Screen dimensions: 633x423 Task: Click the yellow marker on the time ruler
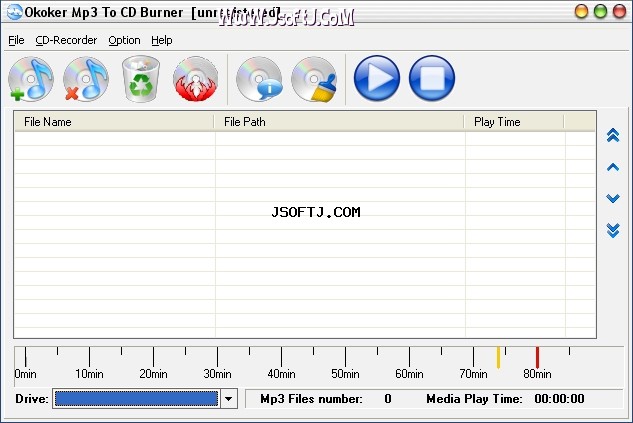498,357
